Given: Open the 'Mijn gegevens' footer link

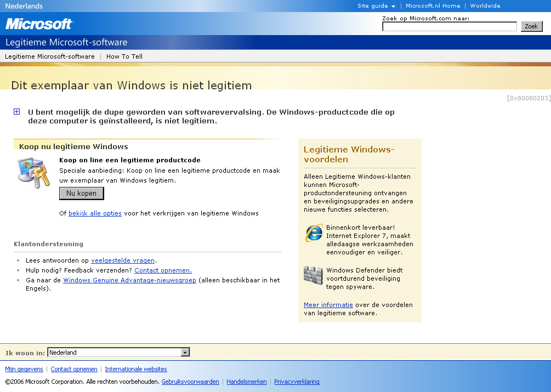Looking at the screenshot, I should point(24,369).
